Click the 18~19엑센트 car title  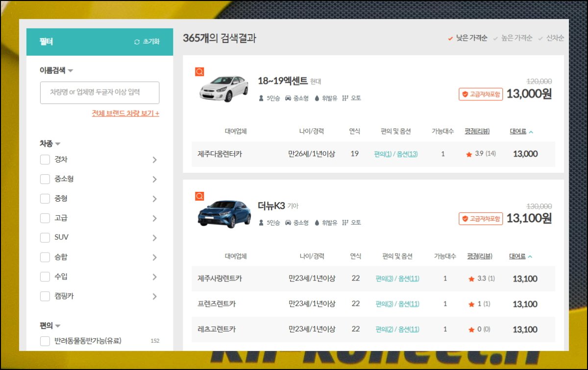(x=283, y=81)
